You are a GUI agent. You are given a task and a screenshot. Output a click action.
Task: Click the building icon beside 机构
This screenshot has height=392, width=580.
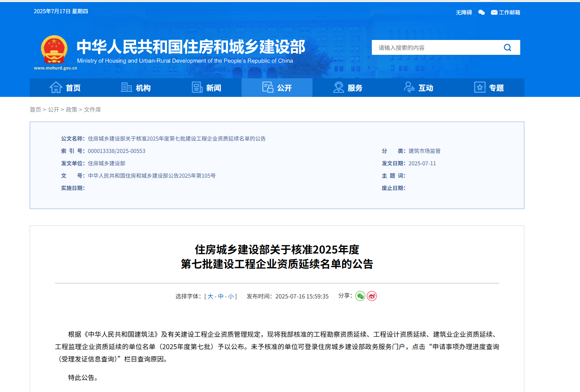pos(126,87)
